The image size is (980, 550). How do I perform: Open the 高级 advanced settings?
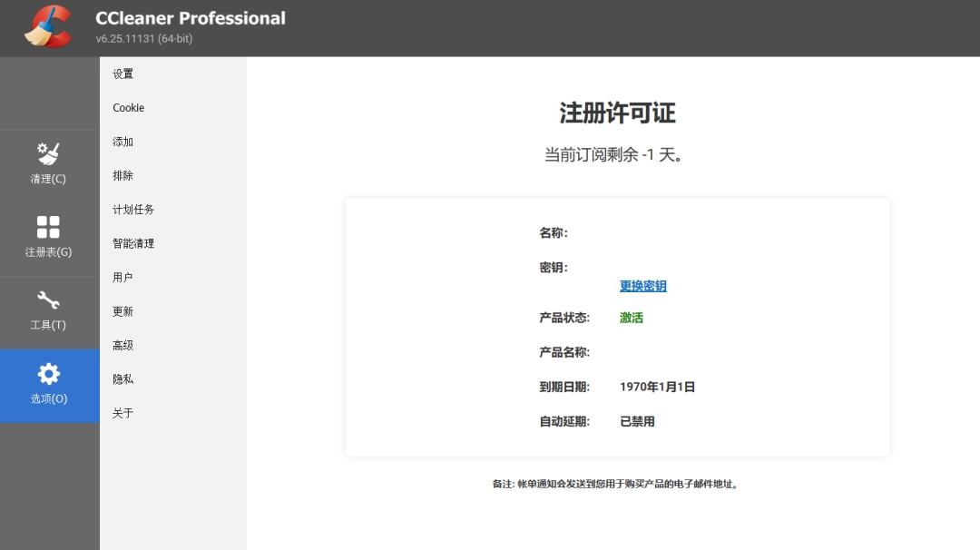pyautogui.click(x=122, y=345)
